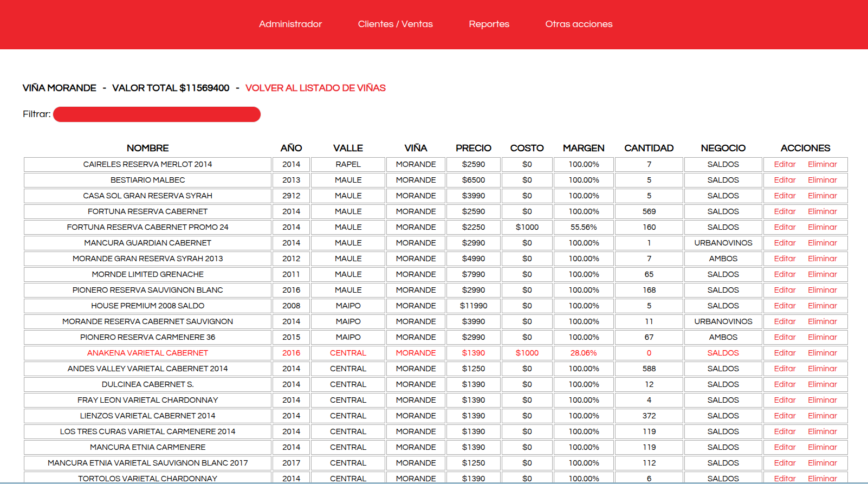Eliminate MORANDE GRAN RESERVA SYRAH 2013
868x484 pixels.
click(822, 259)
